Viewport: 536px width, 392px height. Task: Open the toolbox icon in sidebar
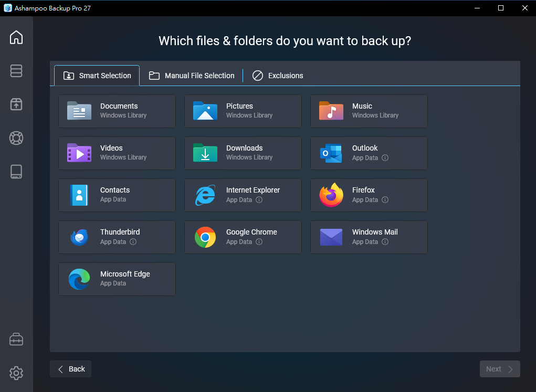(x=16, y=340)
